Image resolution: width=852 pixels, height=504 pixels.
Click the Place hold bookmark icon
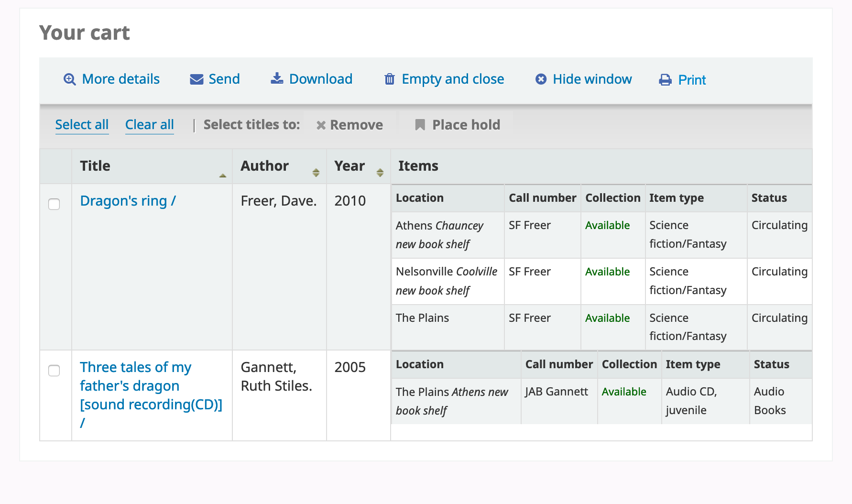pyautogui.click(x=420, y=125)
